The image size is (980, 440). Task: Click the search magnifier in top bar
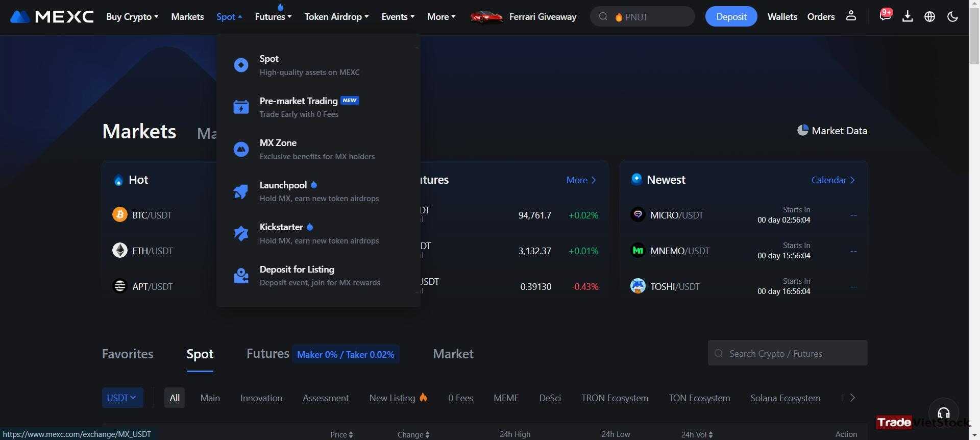[603, 16]
